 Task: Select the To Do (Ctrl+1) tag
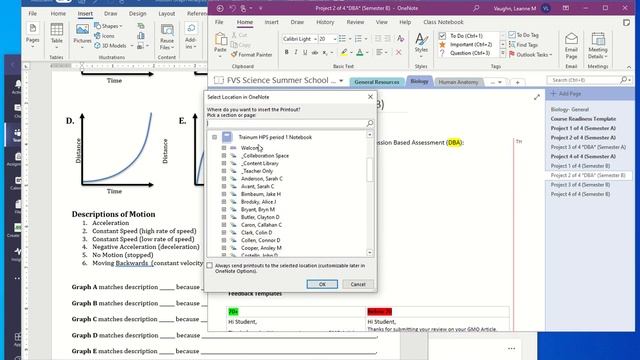466,36
